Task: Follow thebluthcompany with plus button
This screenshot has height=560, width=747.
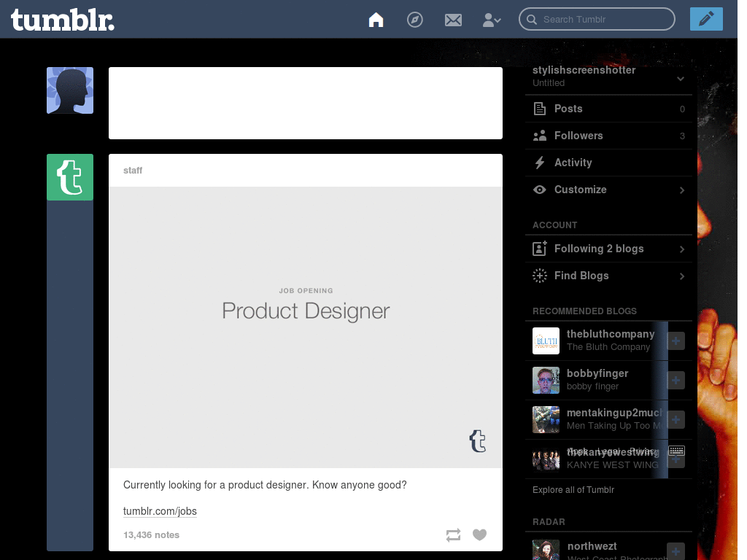Action: [x=676, y=341]
